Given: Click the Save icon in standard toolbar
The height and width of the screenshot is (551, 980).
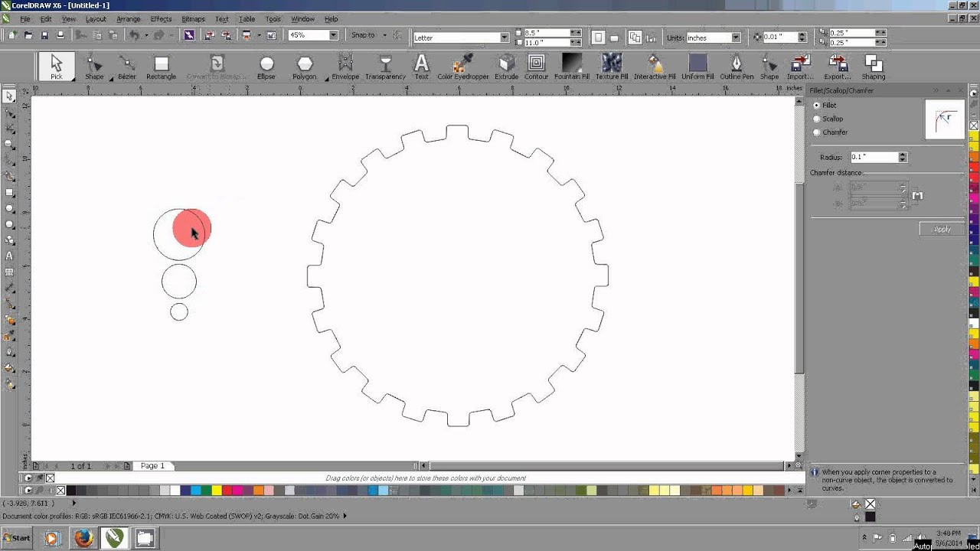Looking at the screenshot, I should [44, 35].
